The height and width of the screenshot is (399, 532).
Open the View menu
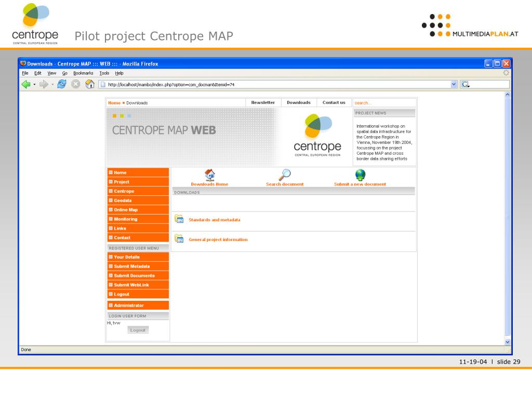(x=51, y=73)
